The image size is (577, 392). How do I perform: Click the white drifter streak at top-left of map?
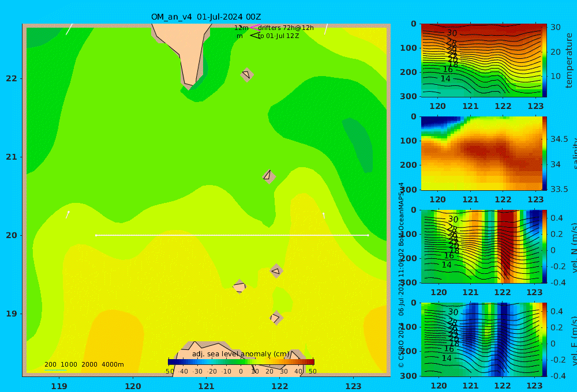(x=69, y=29)
